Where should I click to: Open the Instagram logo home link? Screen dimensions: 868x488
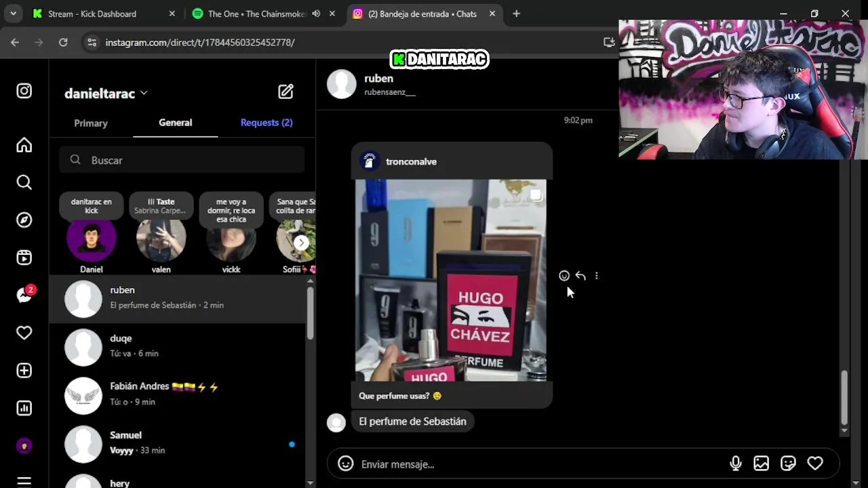point(24,91)
